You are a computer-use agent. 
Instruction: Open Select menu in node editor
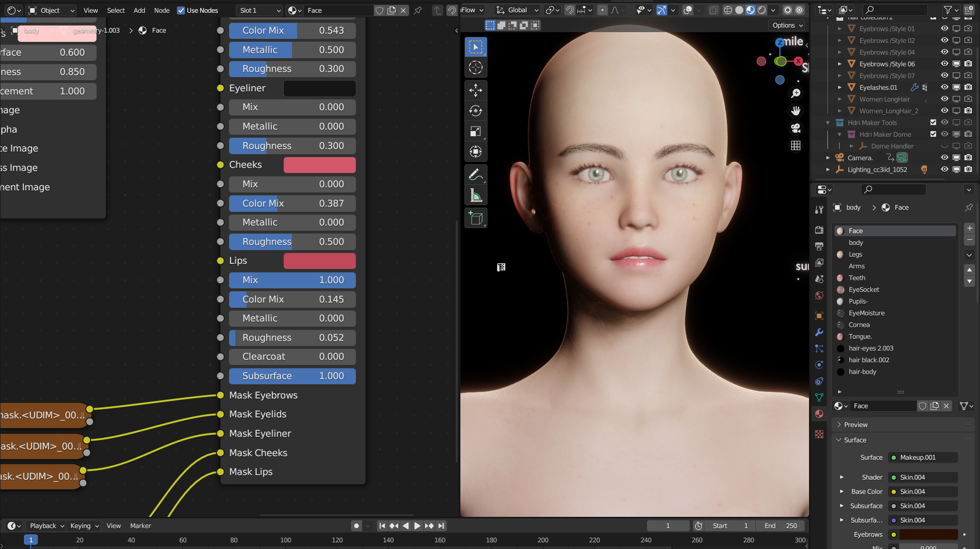click(116, 10)
